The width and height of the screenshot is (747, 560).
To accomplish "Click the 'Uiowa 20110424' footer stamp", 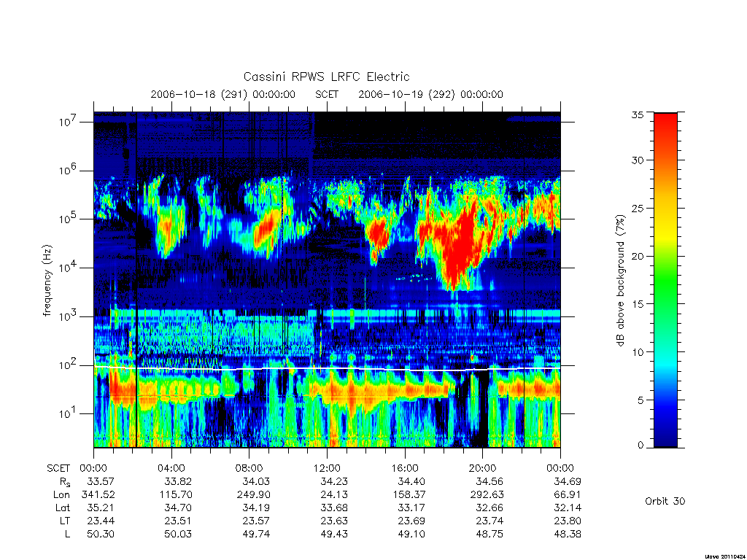I will pos(724,556).
